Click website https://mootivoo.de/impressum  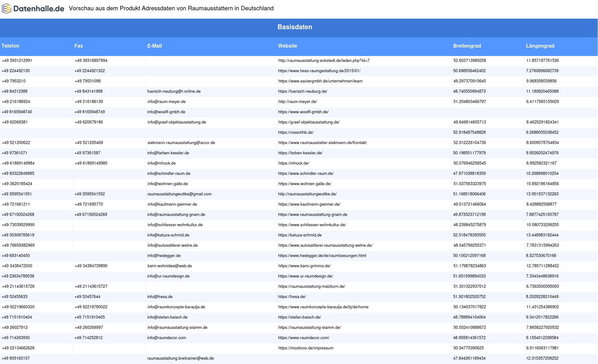tap(306, 348)
